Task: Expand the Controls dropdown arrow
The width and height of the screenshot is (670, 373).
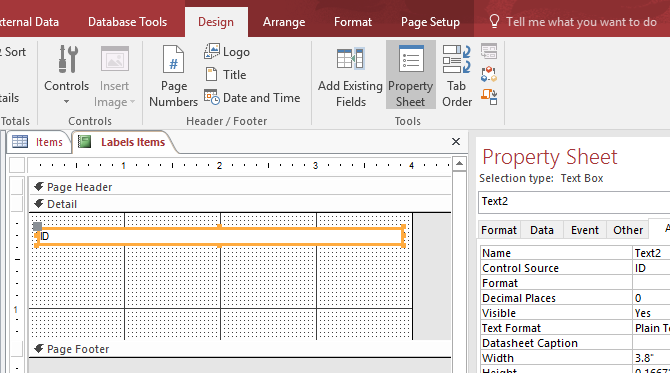Action: click(66, 102)
